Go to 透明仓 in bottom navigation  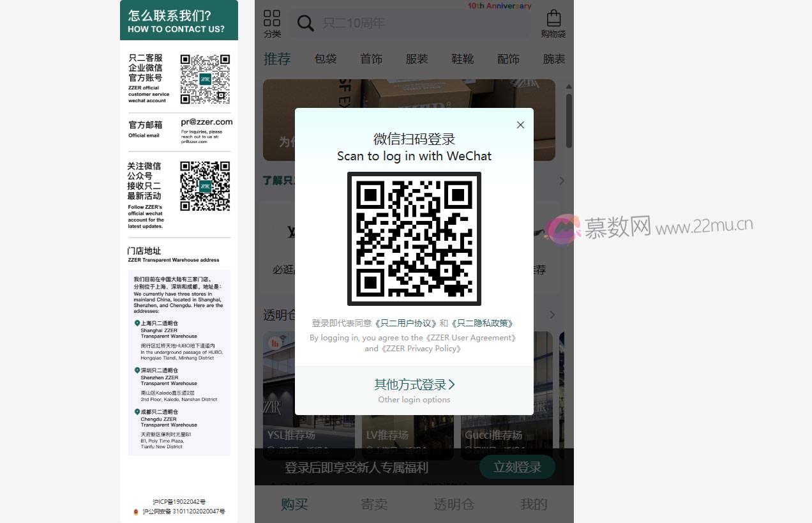click(x=454, y=504)
